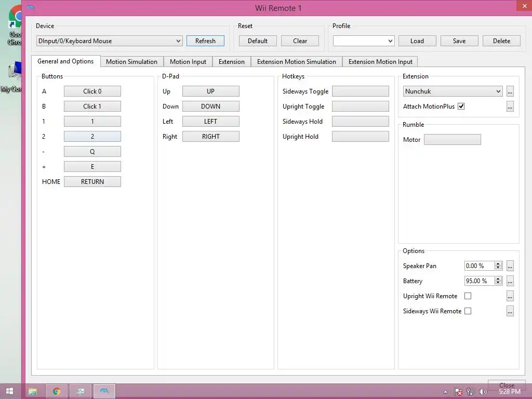Screen dimensions: 532x399
Task: Open Battery ellipsis settings
Action: (x=510, y=281)
